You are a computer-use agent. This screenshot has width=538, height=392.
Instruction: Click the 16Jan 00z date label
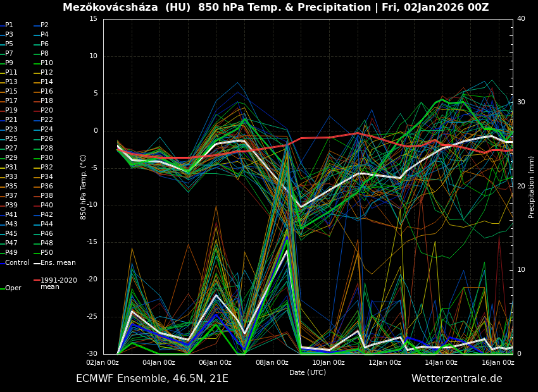pos(497,362)
